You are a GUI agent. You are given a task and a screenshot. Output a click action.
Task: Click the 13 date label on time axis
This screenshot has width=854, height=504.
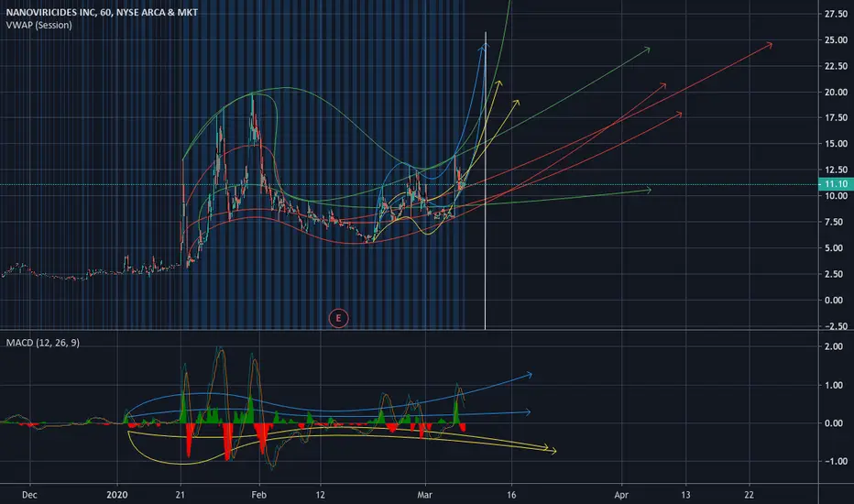coord(685,495)
